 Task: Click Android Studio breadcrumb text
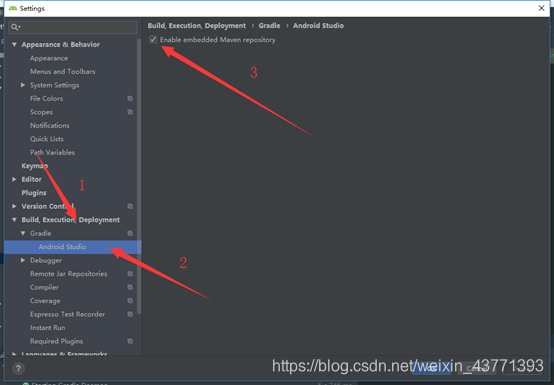click(x=318, y=26)
